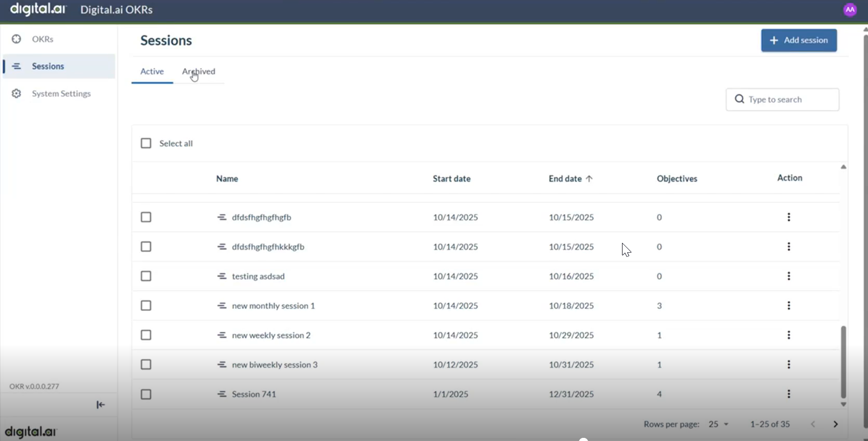Click the new biweekly session 3 name

275,365
